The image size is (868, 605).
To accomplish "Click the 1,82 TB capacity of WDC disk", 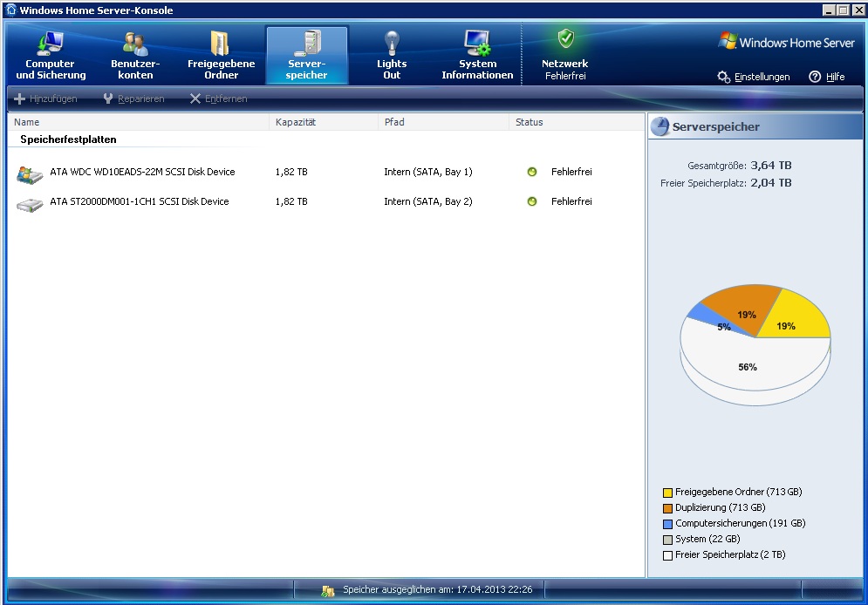I will click(x=291, y=172).
